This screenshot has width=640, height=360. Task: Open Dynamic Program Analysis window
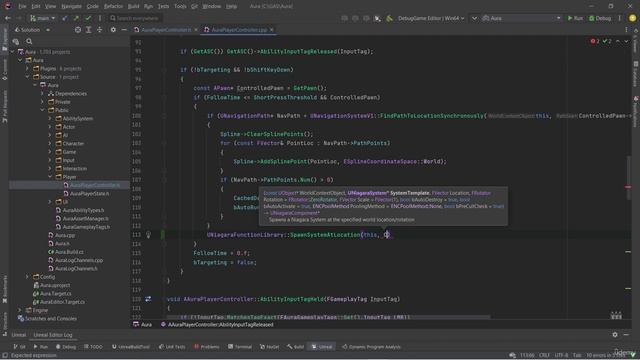(371, 347)
